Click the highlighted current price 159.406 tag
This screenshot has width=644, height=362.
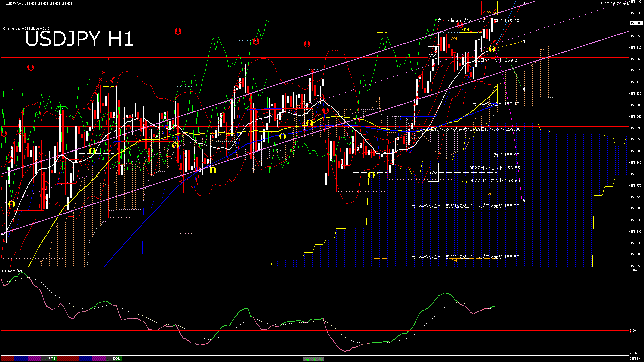[x=636, y=23]
